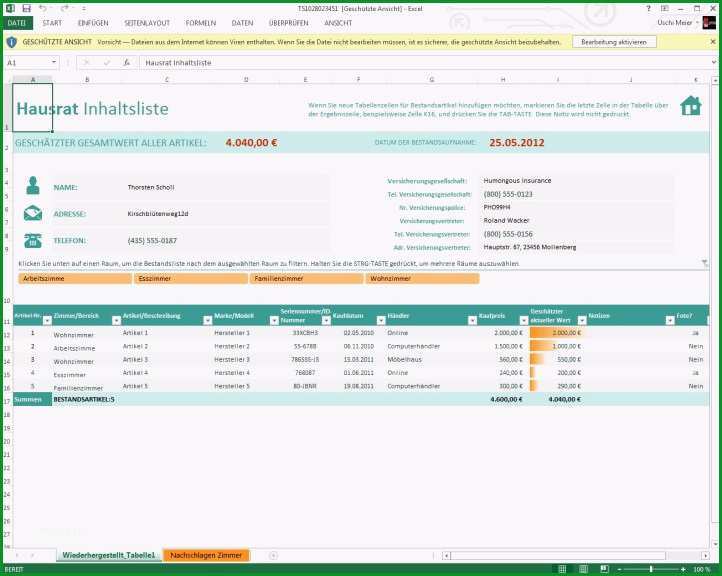Open the START ribbon tab
722x576 pixels.
52,23
